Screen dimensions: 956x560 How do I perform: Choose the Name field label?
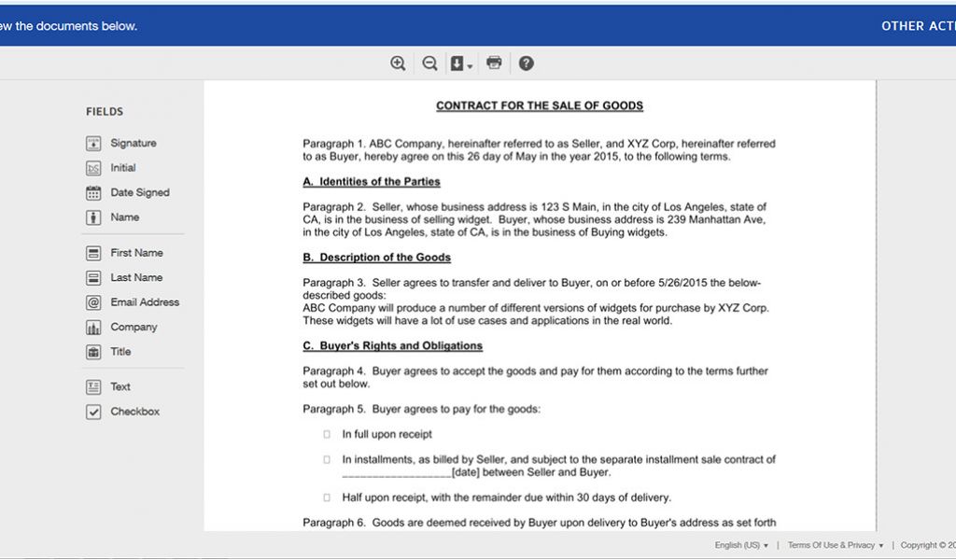[x=125, y=217]
